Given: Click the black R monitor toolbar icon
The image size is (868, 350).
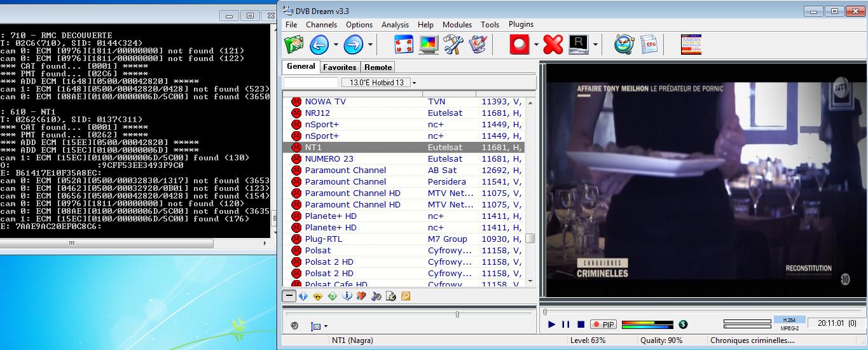Looking at the screenshot, I should coord(578,45).
